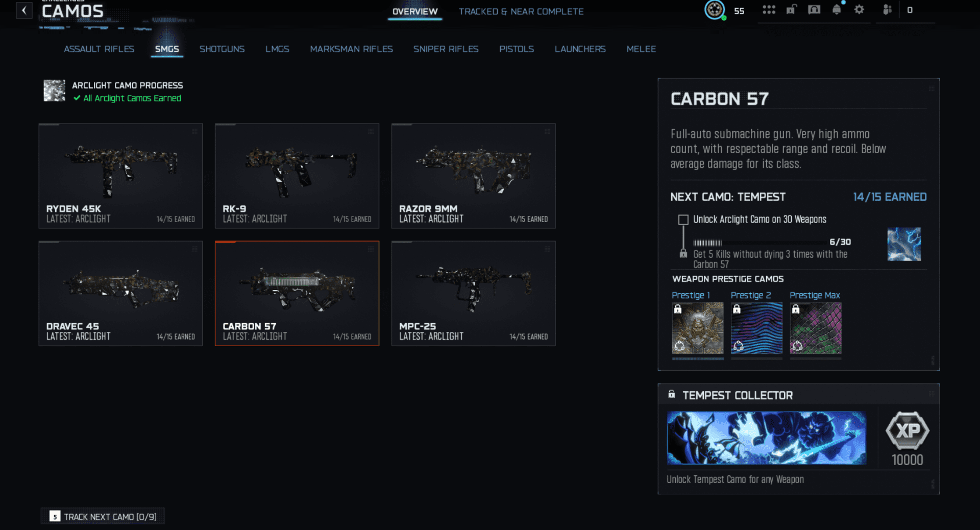Select the Prestige Max camo swatch

815,328
